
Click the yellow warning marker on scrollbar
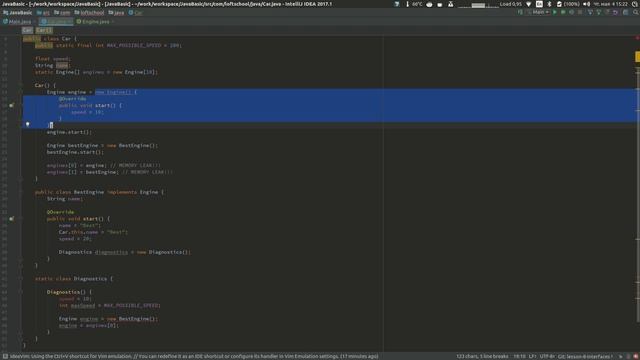(x=638, y=57)
